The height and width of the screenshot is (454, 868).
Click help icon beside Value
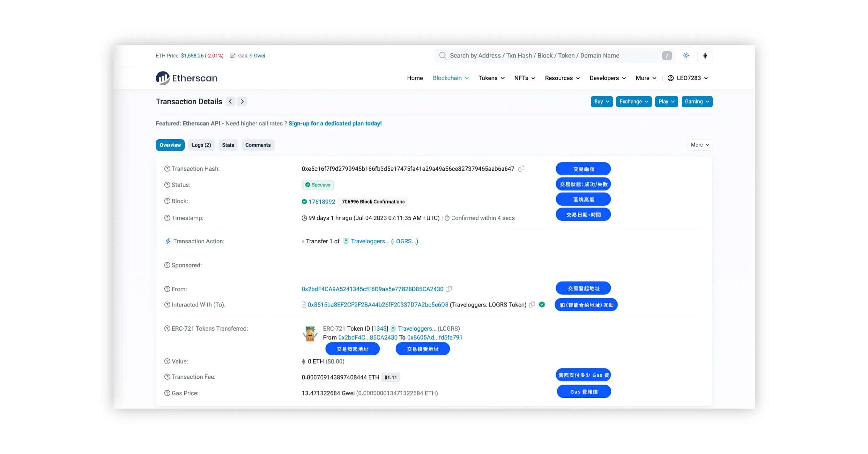167,361
